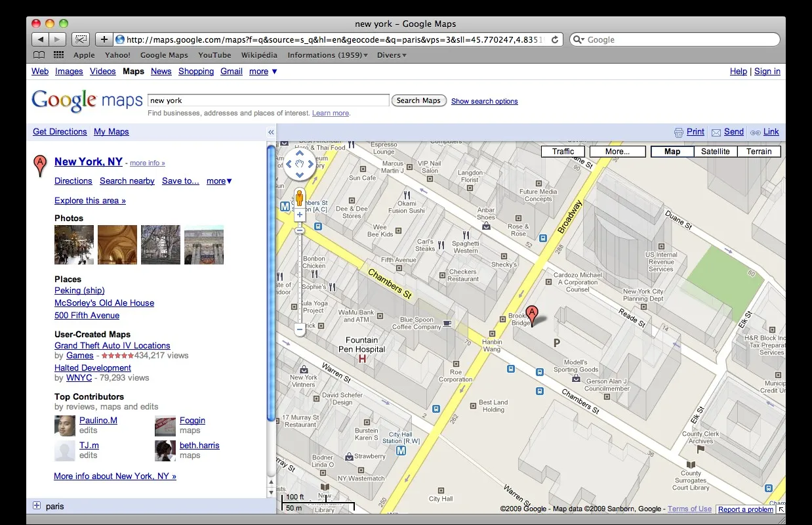Image resolution: width=812 pixels, height=525 pixels.
Task: Click red A marker beside New York, NY
Action: pos(40,165)
